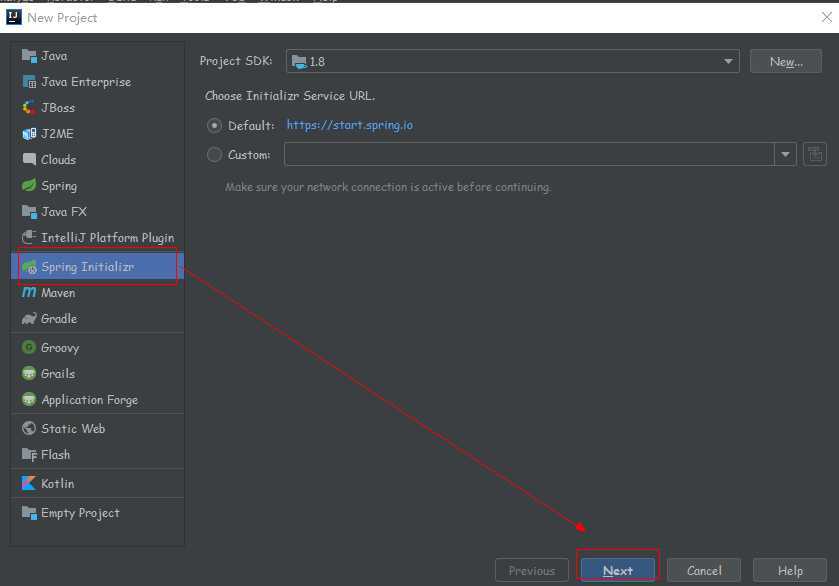Select Custom service URL radio button
This screenshot has width=839, height=586.
[x=214, y=155]
